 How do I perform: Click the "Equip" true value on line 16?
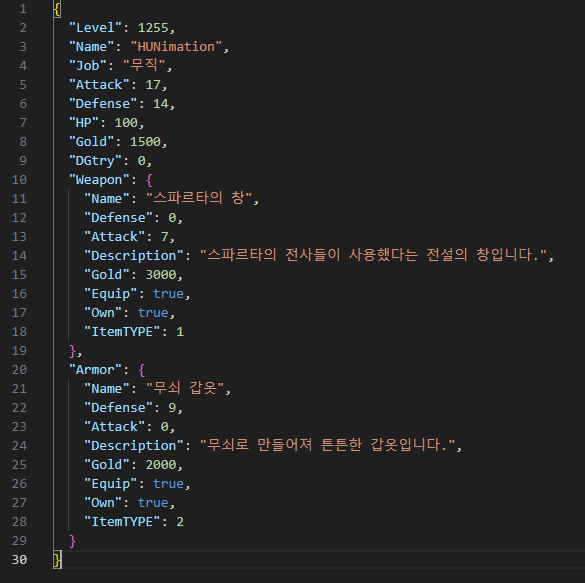(168, 294)
